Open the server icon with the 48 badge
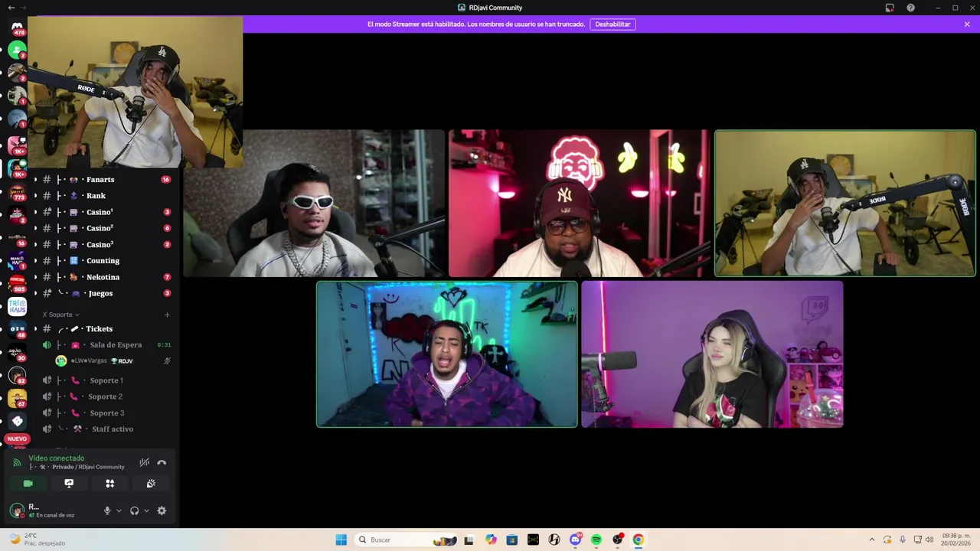980x551 pixels. (x=17, y=330)
